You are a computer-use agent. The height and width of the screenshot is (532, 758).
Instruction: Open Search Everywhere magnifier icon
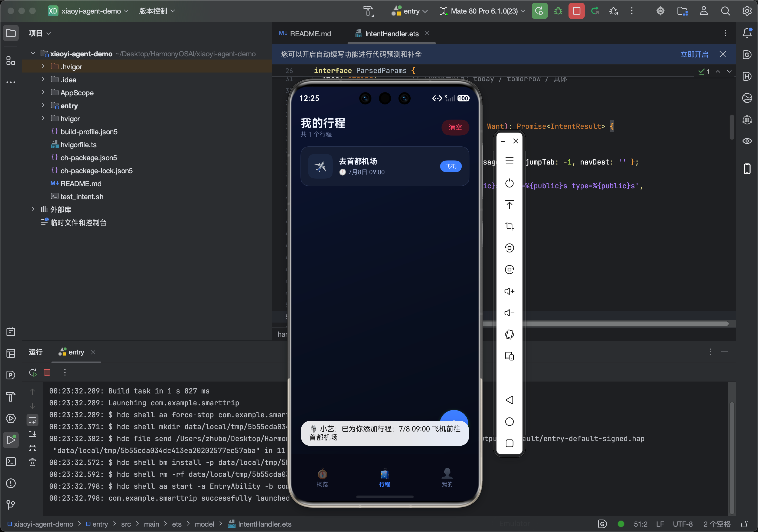725,11
